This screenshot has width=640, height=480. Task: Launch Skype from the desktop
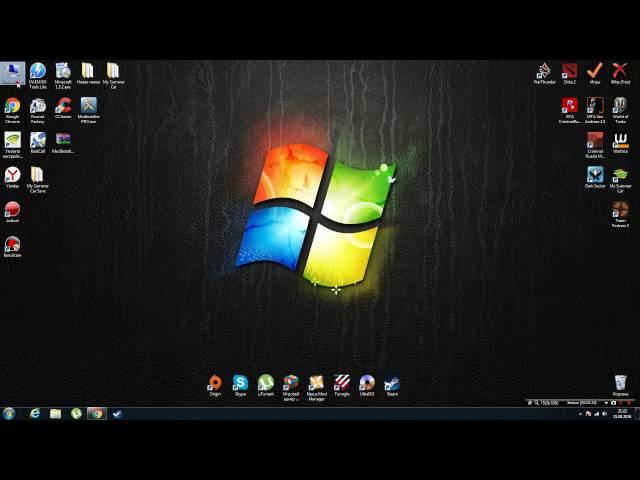tap(240, 385)
